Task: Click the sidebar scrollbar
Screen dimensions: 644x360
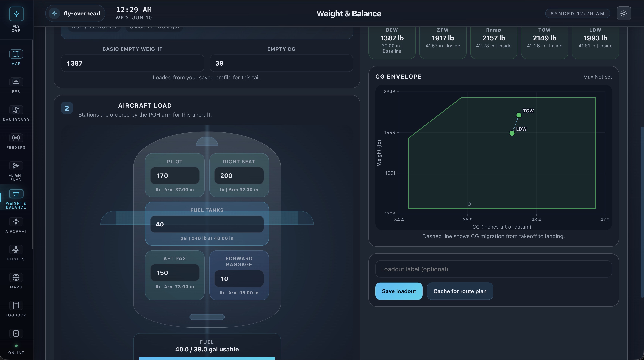Action: pyautogui.click(x=32, y=144)
